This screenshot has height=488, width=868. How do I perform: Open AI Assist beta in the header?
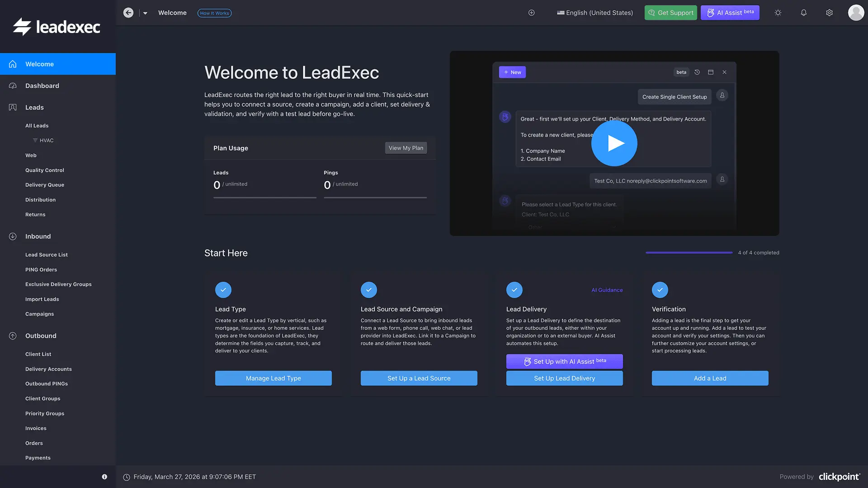(x=730, y=13)
